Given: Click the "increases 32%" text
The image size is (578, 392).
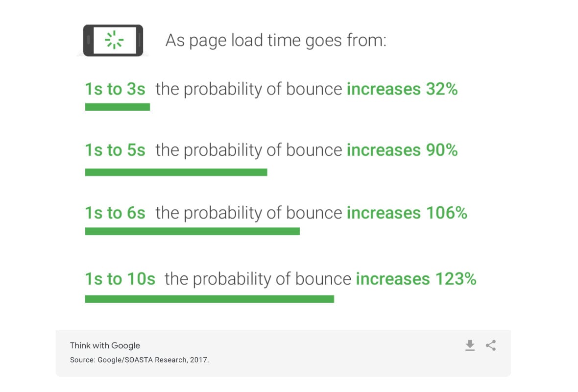Looking at the screenshot, I should tap(402, 89).
